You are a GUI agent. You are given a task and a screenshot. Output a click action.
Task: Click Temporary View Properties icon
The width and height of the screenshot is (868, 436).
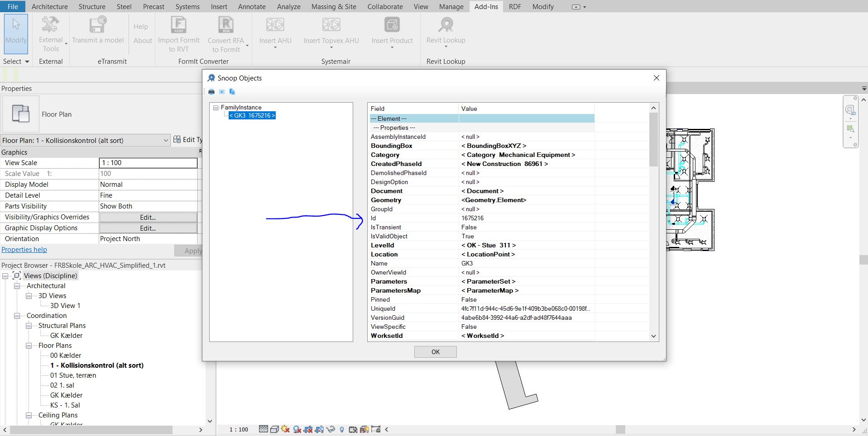tap(353, 430)
